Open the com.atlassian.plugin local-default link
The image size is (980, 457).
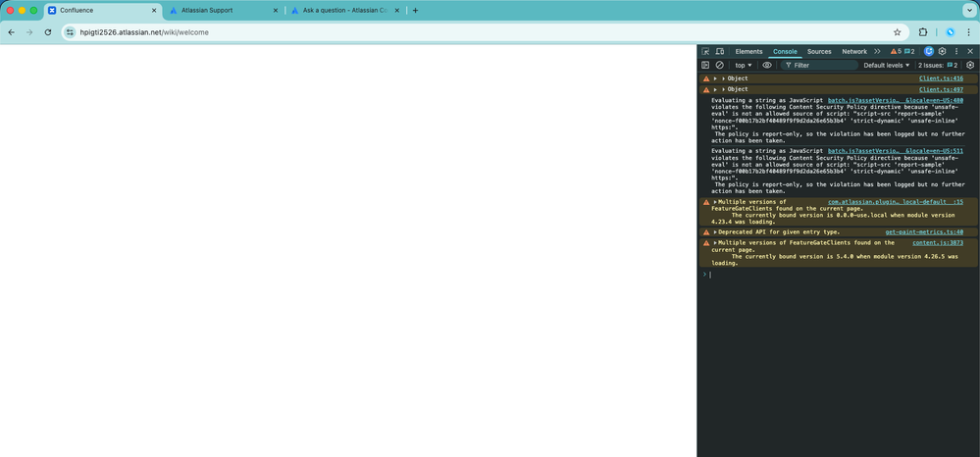point(895,202)
